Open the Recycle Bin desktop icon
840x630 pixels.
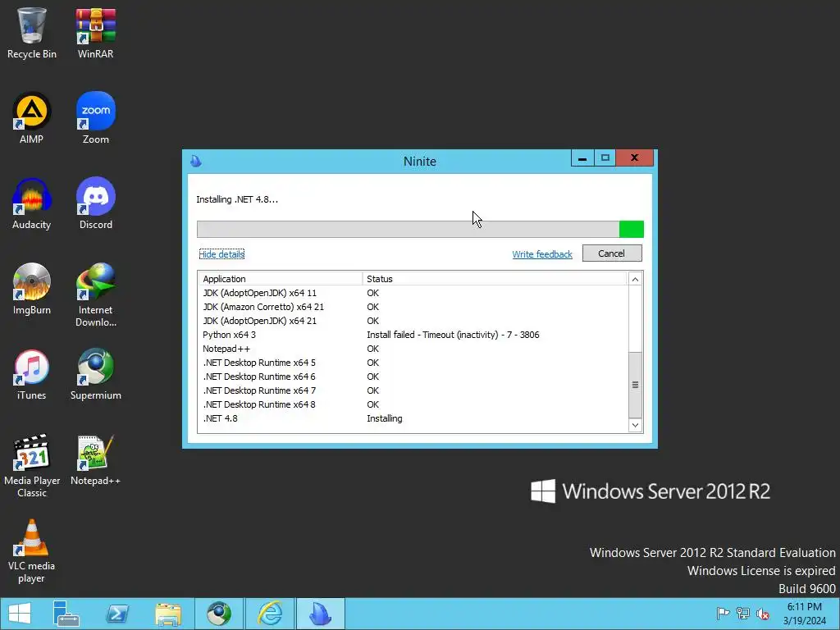[x=32, y=33]
